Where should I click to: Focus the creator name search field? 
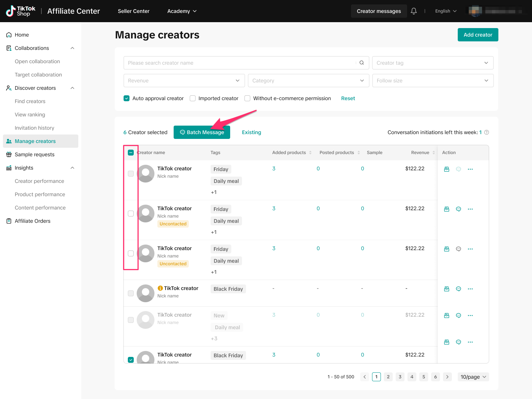[240, 63]
